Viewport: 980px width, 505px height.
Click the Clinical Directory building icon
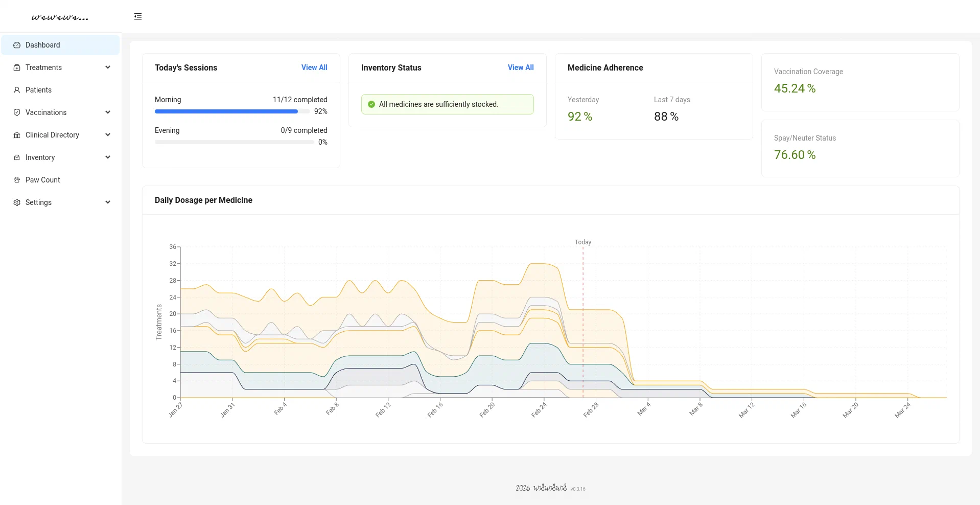point(17,135)
